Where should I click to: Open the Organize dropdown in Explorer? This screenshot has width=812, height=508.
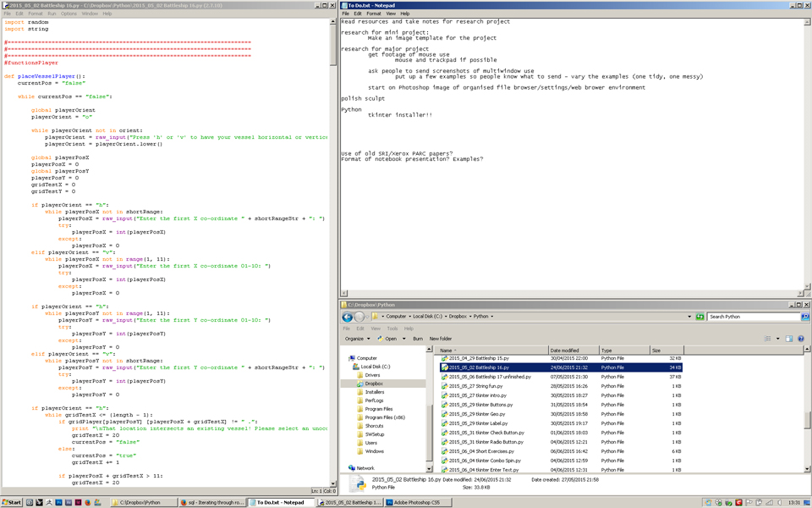(356, 339)
